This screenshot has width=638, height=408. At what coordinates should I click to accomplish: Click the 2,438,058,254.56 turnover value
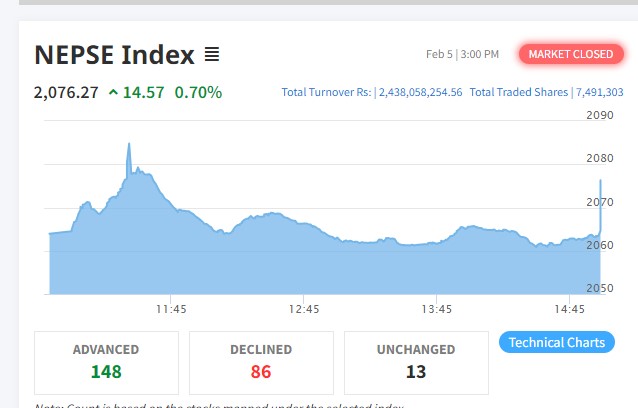point(420,93)
